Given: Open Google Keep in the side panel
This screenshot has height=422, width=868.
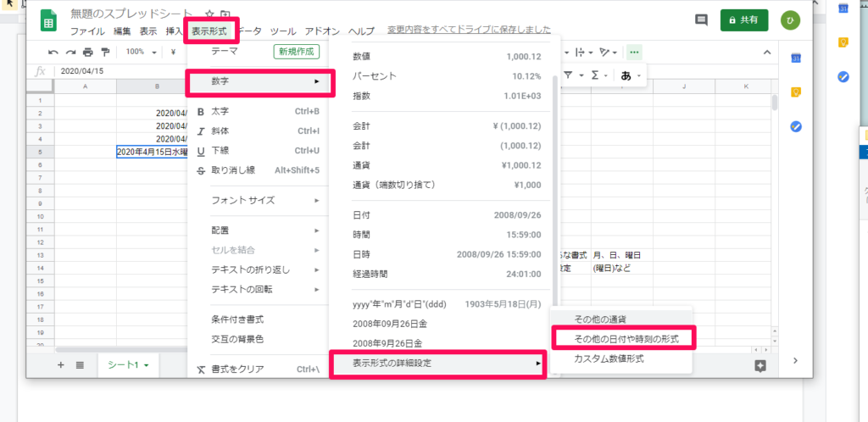Looking at the screenshot, I should pyautogui.click(x=796, y=92).
